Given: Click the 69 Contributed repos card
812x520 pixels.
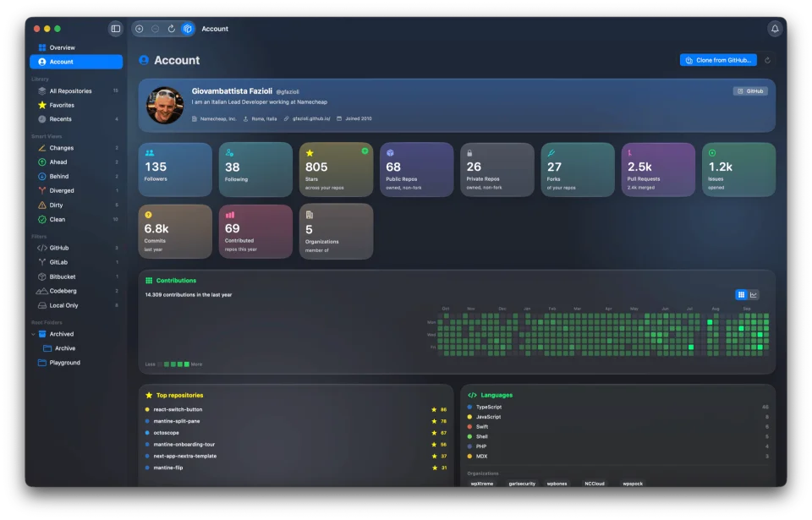Looking at the screenshot, I should coord(255,232).
